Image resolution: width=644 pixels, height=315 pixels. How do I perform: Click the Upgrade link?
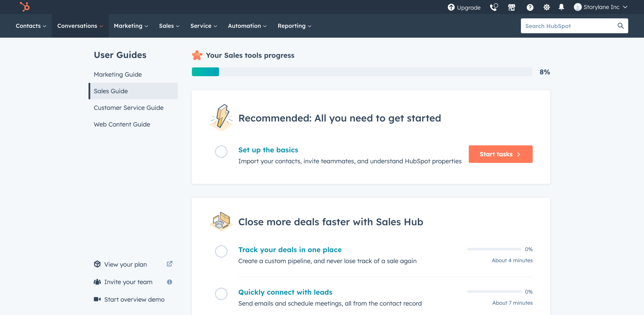pyautogui.click(x=469, y=8)
